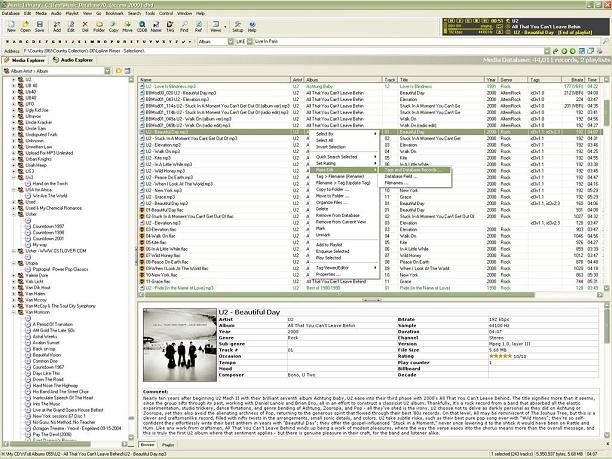612x459 pixels.
Task: Open the Album search field dropdown
Action: (x=230, y=41)
